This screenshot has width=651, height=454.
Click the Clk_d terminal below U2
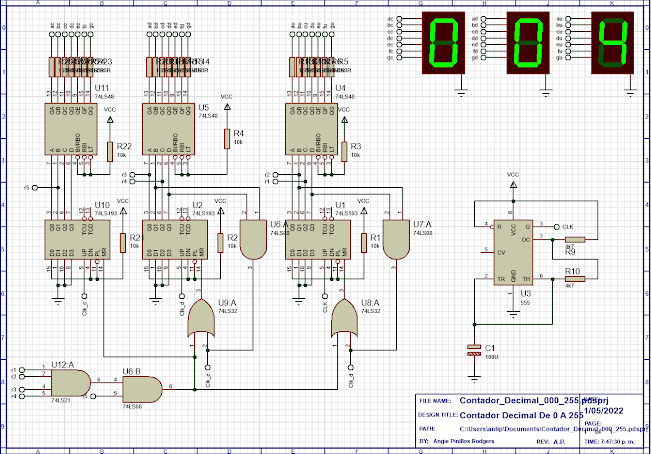[x=182, y=296]
